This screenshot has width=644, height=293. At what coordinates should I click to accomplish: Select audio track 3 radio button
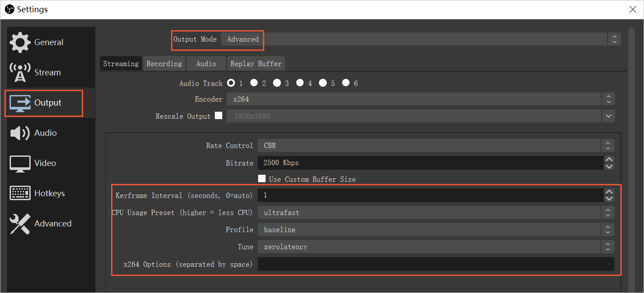click(277, 83)
